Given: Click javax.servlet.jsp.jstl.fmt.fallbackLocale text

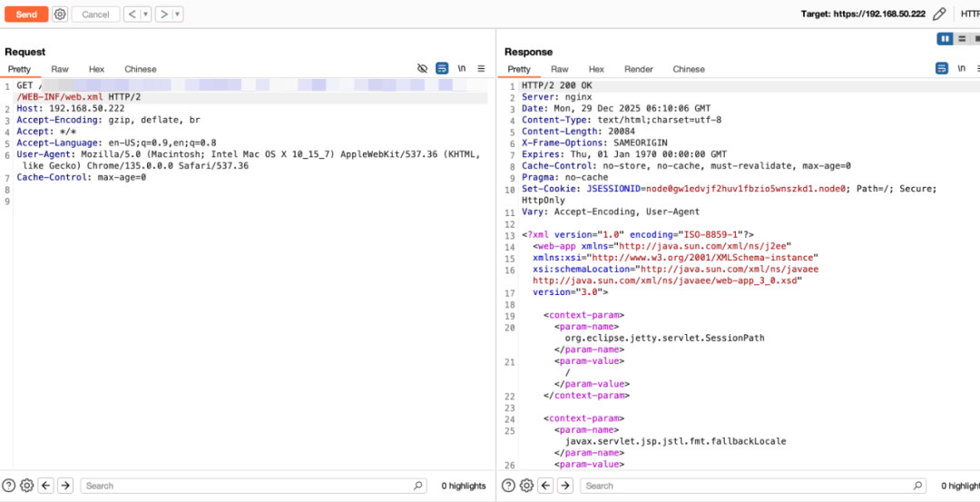Looking at the screenshot, I should tap(675, 441).
